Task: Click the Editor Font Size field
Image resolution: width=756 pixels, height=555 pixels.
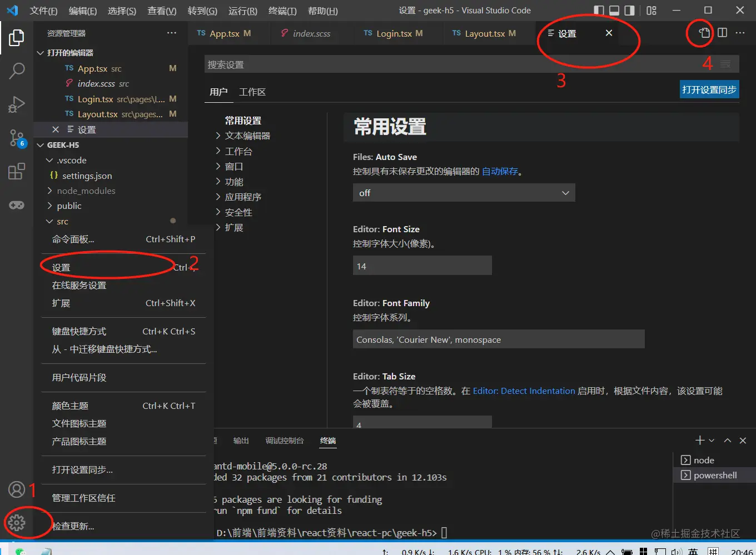Action: (422, 266)
